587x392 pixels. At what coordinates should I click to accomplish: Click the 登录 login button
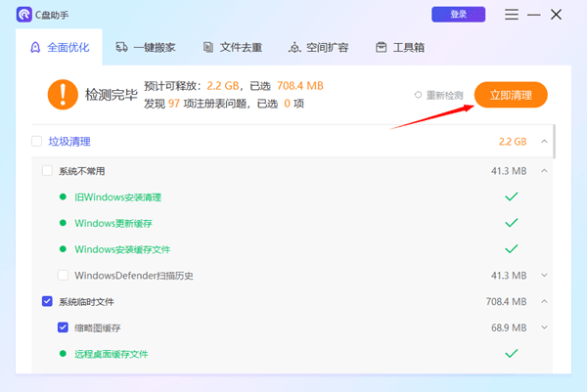point(458,15)
